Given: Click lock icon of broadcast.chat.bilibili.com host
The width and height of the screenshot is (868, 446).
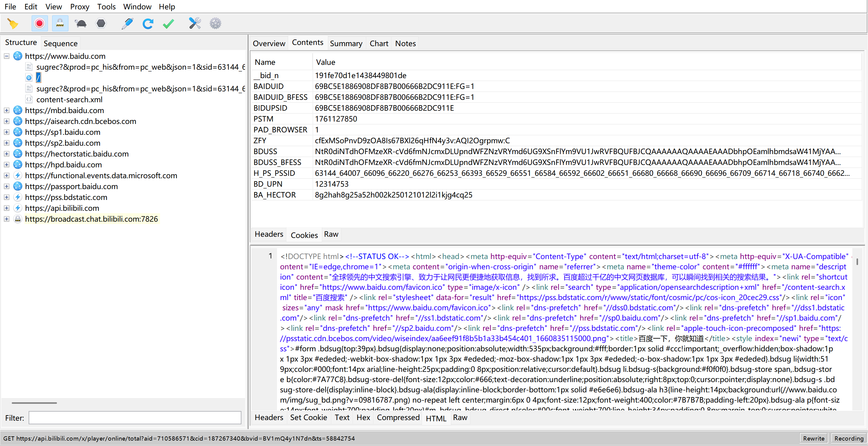Looking at the screenshot, I should [18, 219].
